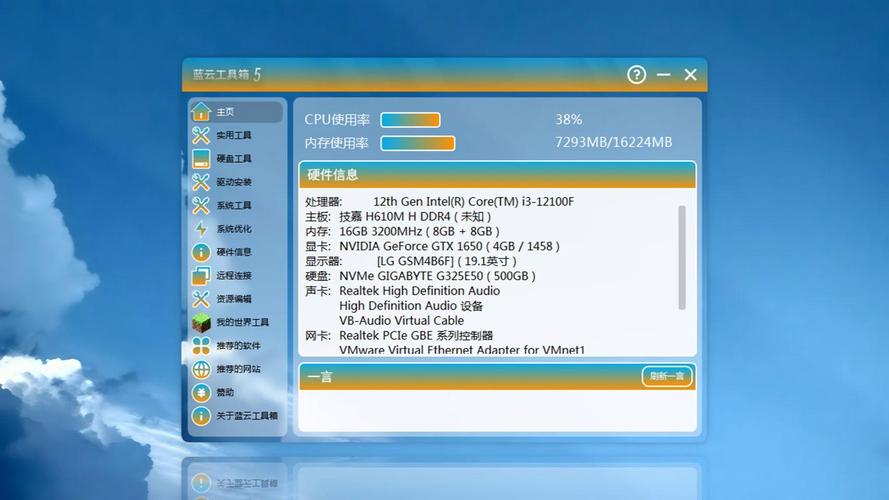
Task: Open the 我的世界工具 sidebar label
Action: (x=242, y=322)
